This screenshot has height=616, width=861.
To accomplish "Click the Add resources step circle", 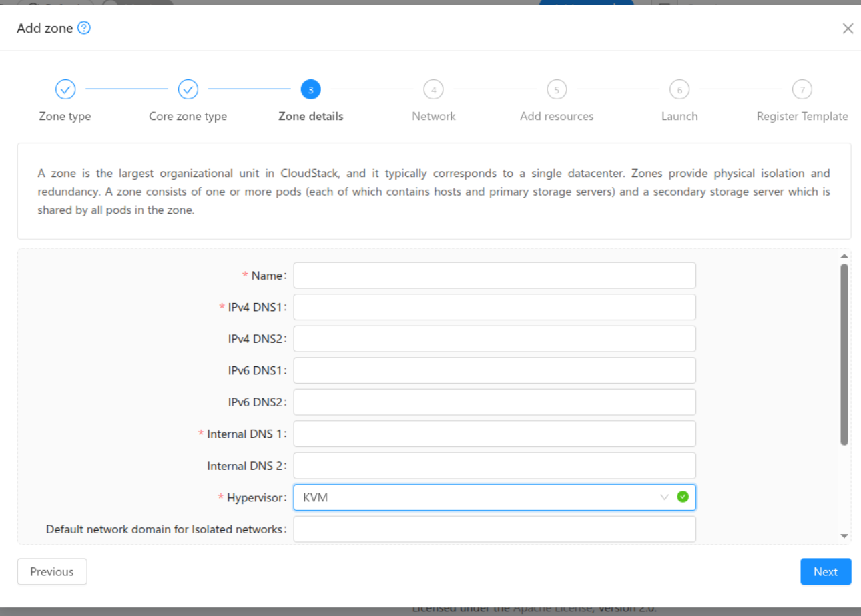I will (x=556, y=89).
